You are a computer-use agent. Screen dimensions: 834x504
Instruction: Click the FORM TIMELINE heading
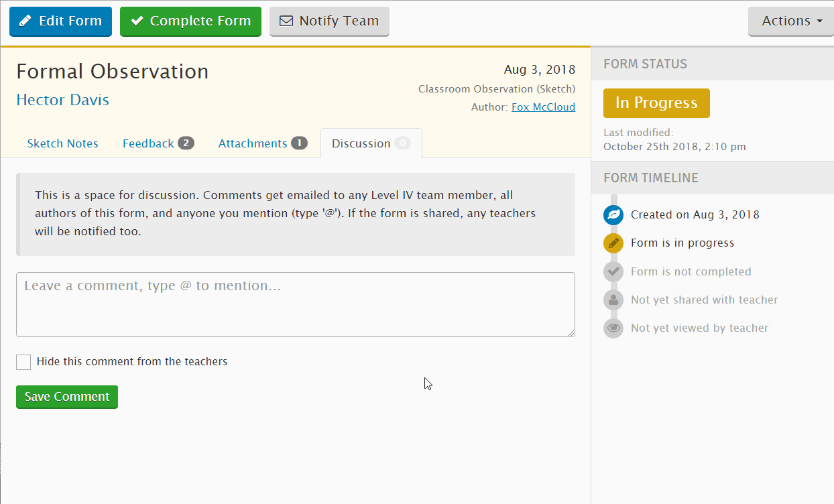click(651, 178)
